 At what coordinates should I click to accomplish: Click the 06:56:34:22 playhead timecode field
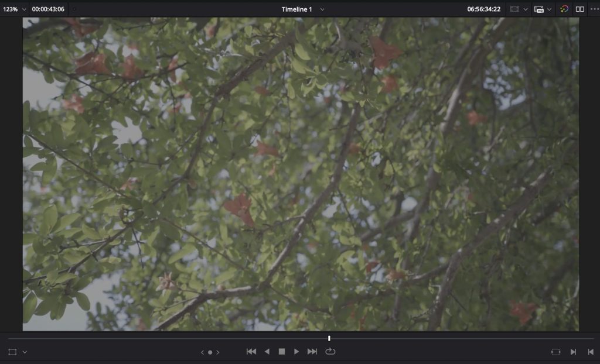click(483, 9)
